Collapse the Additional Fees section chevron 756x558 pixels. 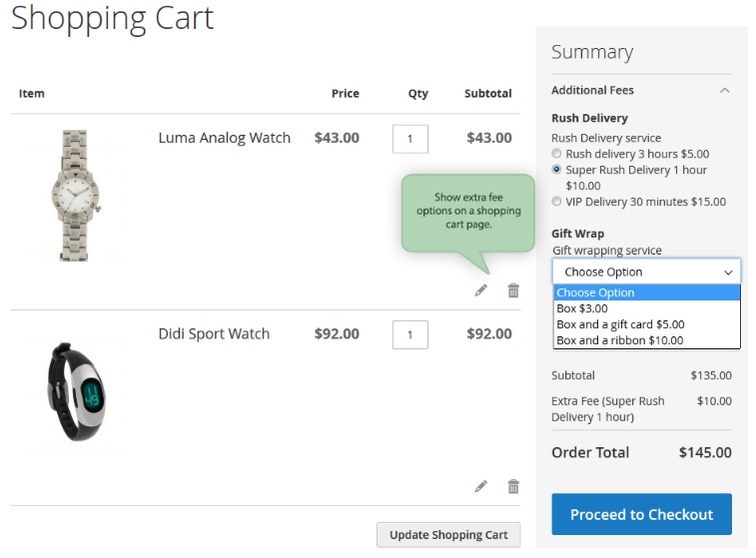click(x=724, y=91)
